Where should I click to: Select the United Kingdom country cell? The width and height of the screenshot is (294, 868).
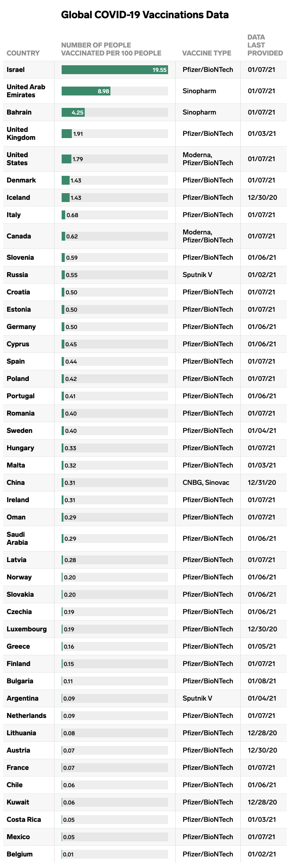tap(21, 134)
